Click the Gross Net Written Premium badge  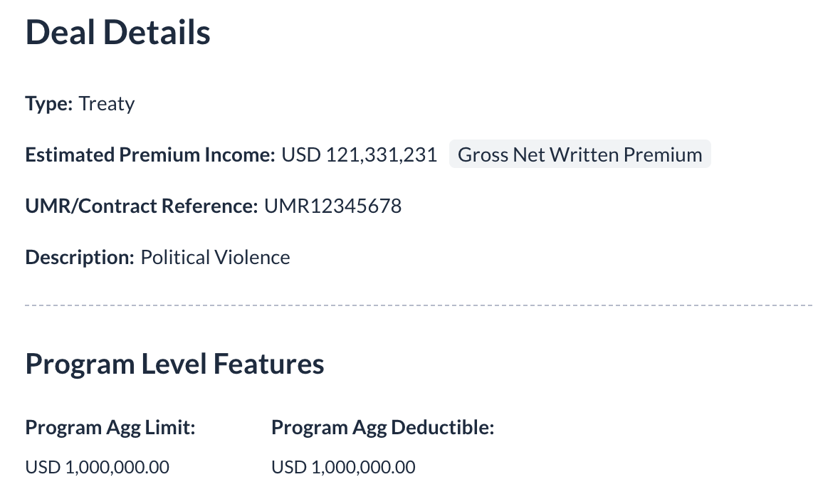[x=579, y=155]
